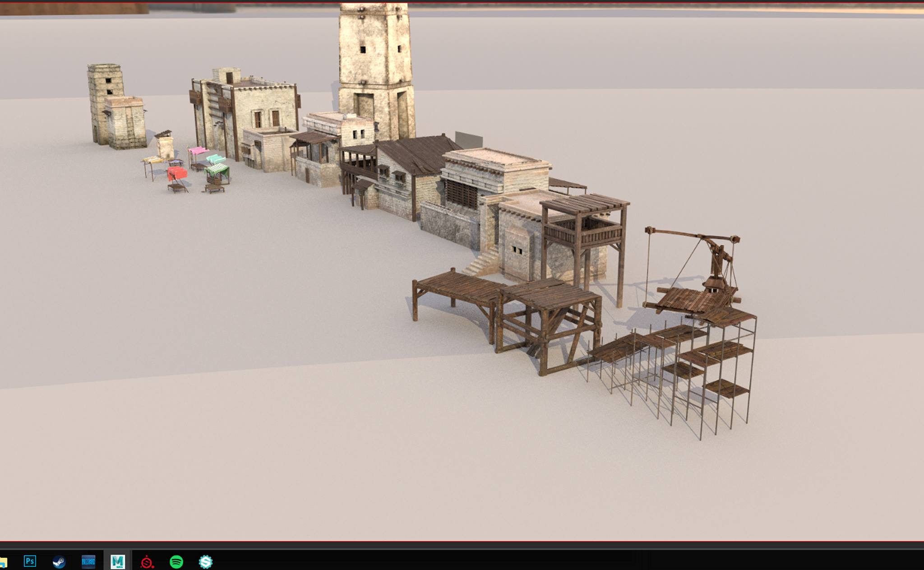924x570 pixels.
Task: Click the green striped stall awning
Action: click(218, 170)
